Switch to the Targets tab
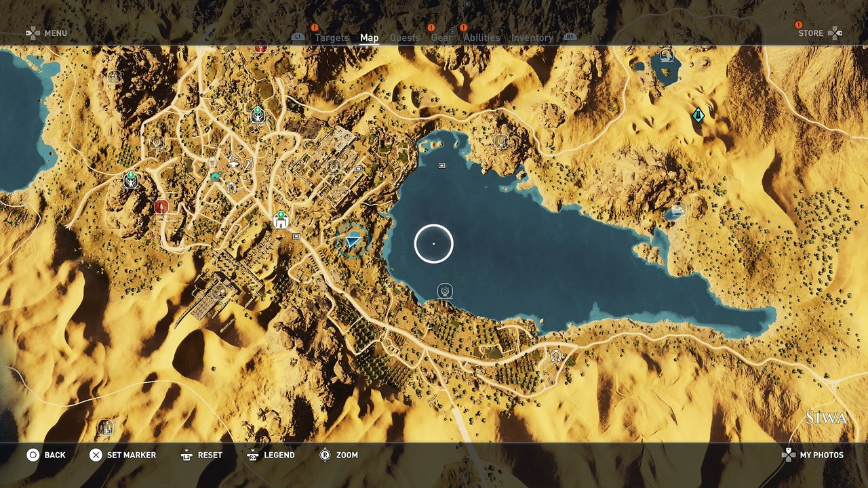Image resolution: width=868 pixels, height=488 pixels. pos(332,38)
